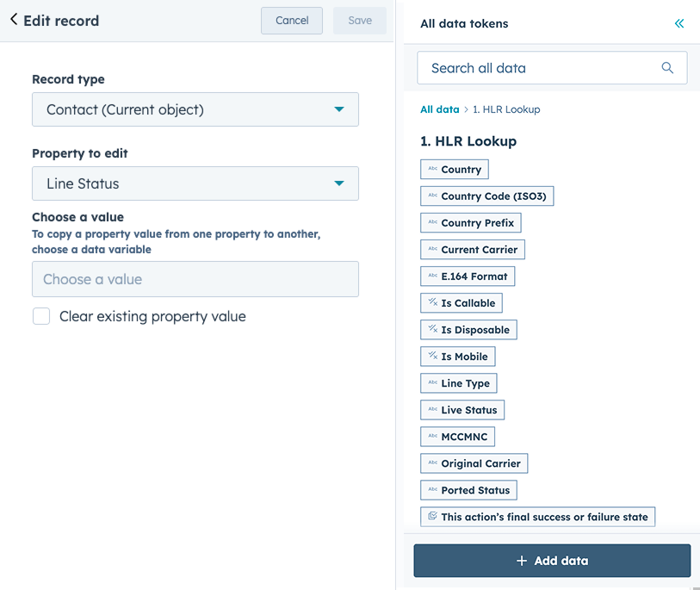The image size is (700, 590).
Task: Click the Choose a value field
Action: 195,279
